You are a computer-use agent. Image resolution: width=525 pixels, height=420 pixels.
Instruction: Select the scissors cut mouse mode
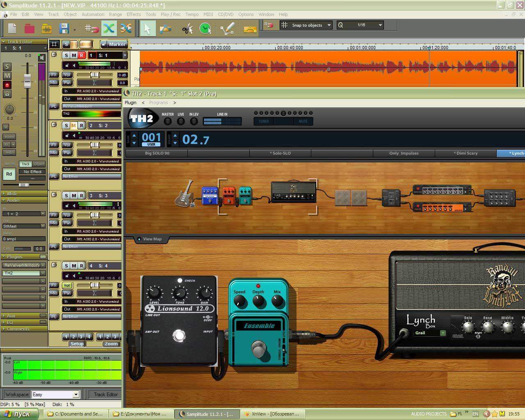[x=187, y=28]
